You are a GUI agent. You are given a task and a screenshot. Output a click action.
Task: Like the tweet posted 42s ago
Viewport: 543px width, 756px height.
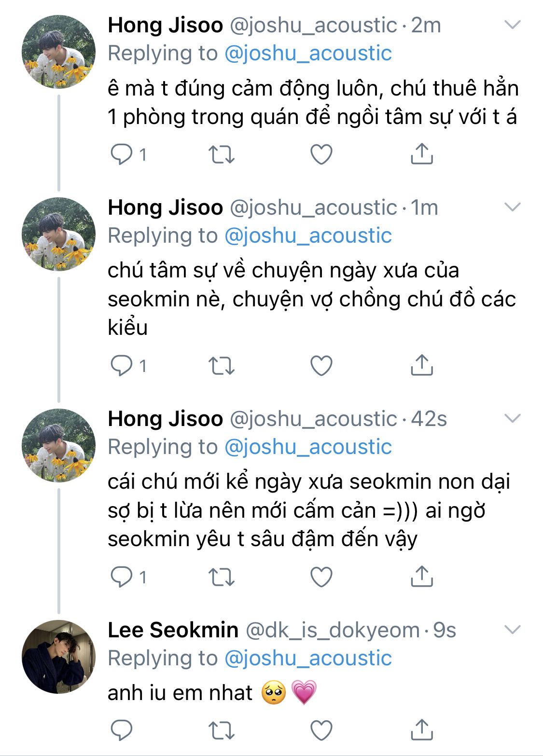tap(321, 577)
